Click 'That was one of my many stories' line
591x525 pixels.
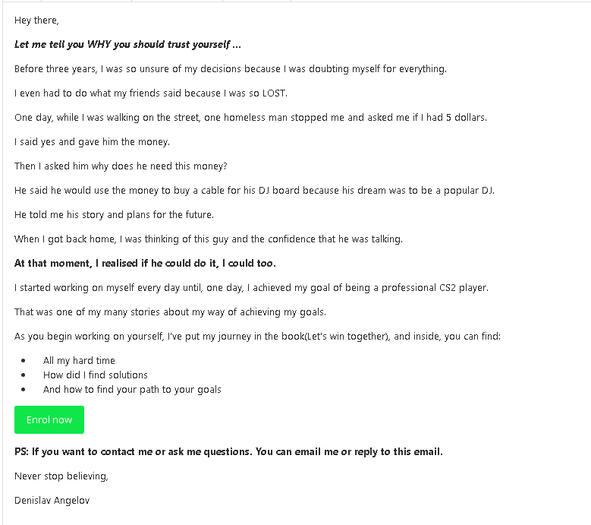click(x=170, y=312)
